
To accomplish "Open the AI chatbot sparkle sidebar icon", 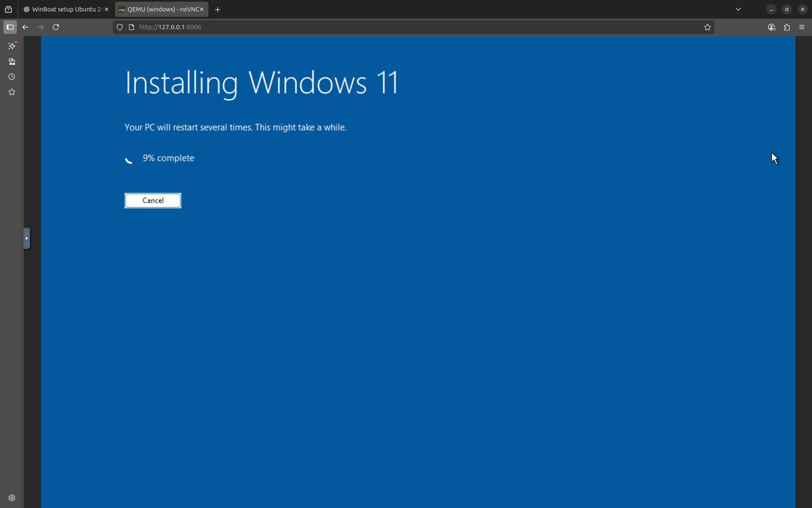I will [x=12, y=46].
